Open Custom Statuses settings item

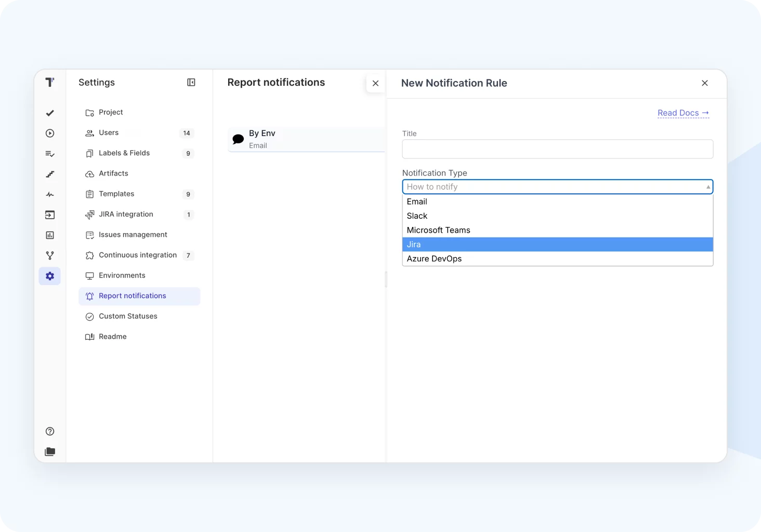[x=128, y=316]
